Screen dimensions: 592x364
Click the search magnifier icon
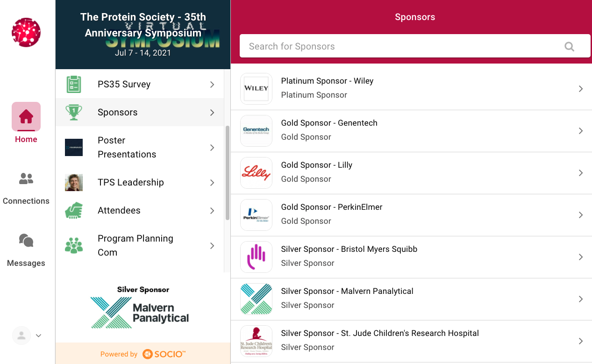569,46
